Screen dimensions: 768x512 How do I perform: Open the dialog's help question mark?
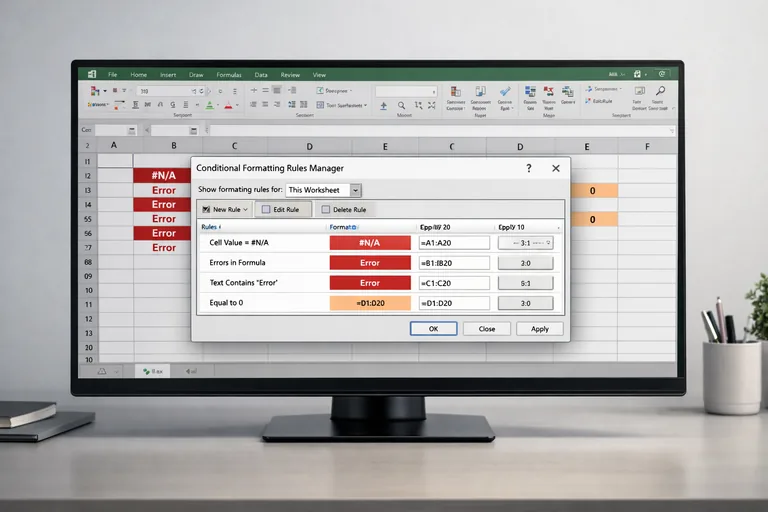pos(528,168)
